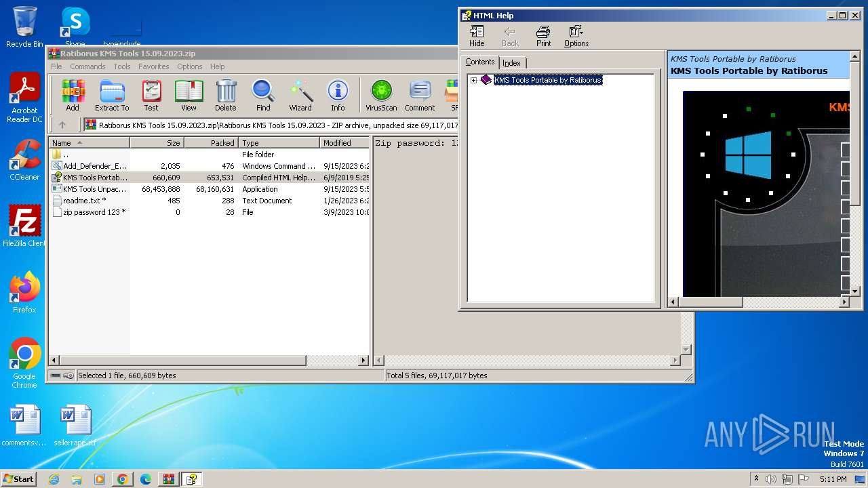Open the View toolbar icon in WinRAR
Viewport: 868px width, 488px height.
[189, 95]
